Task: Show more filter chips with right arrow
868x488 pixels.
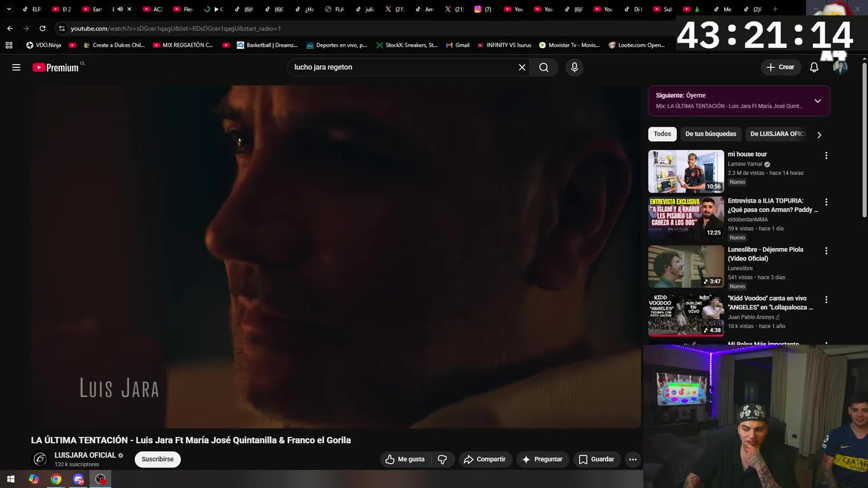Action: coord(819,135)
